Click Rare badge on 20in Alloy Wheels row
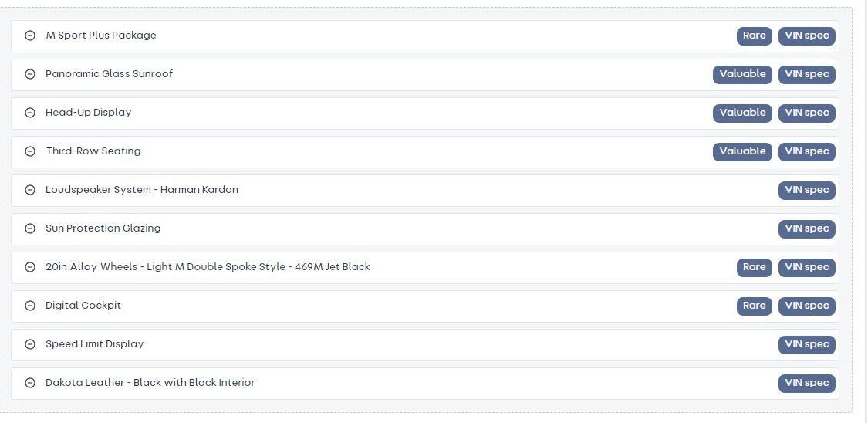The width and height of the screenshot is (868, 423). [x=754, y=267]
